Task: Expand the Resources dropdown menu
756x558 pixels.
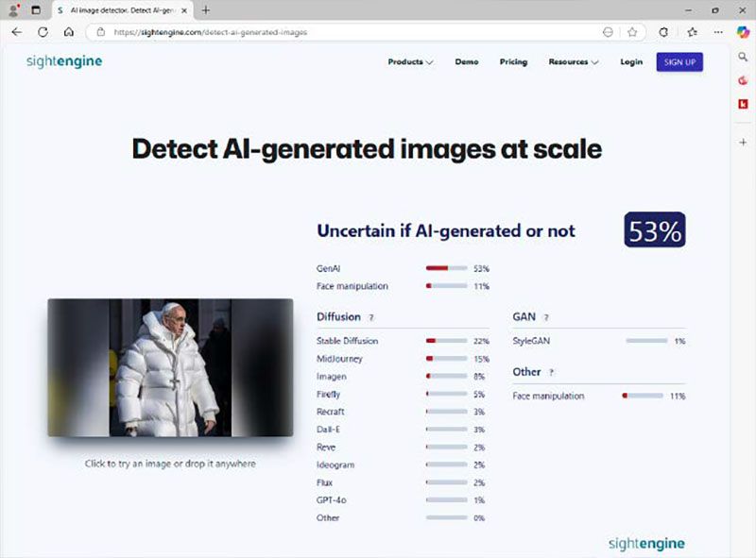Action: (x=574, y=61)
